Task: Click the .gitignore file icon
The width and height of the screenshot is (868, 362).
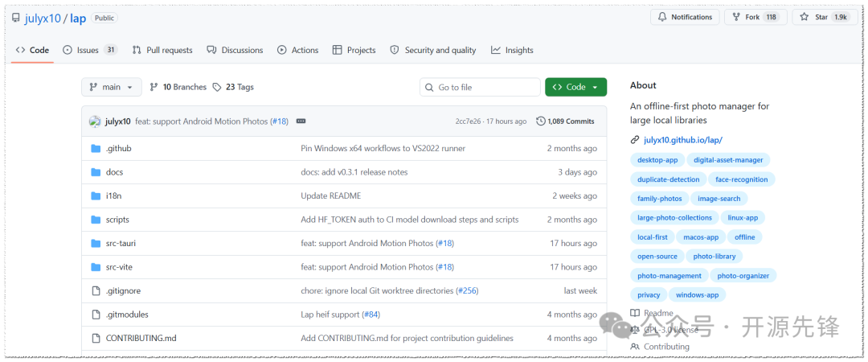Action: click(96, 290)
